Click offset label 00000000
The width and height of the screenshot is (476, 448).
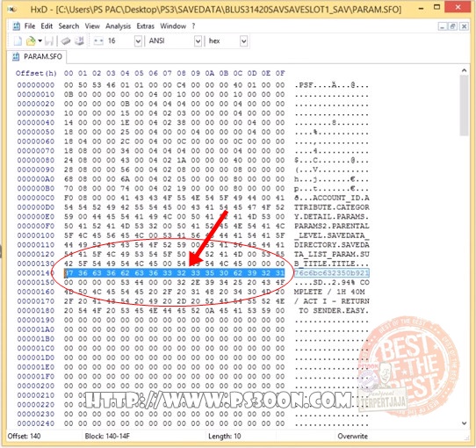click(35, 85)
